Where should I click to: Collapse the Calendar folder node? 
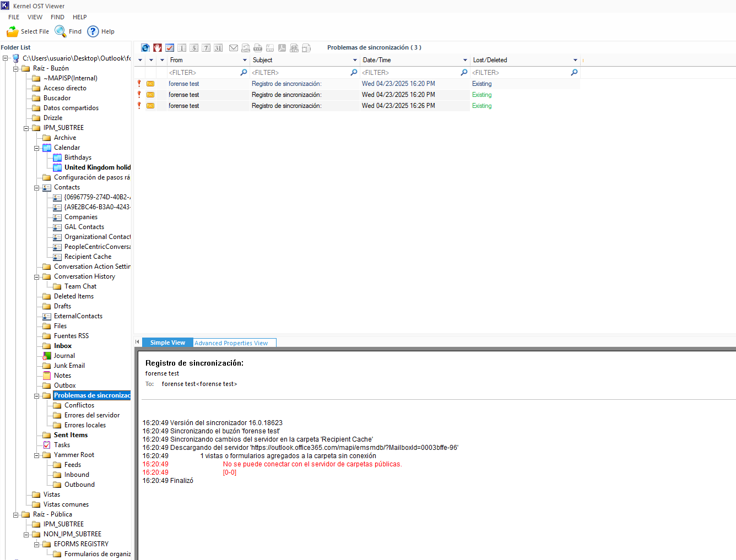36,148
